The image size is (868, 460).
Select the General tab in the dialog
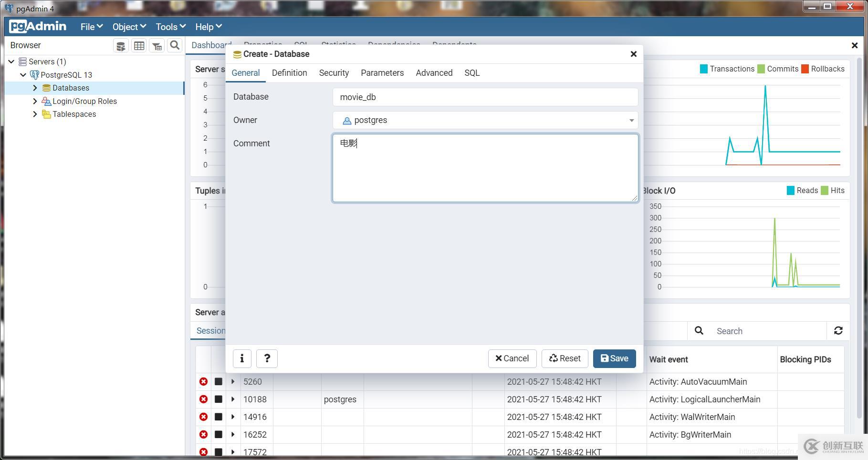click(246, 73)
